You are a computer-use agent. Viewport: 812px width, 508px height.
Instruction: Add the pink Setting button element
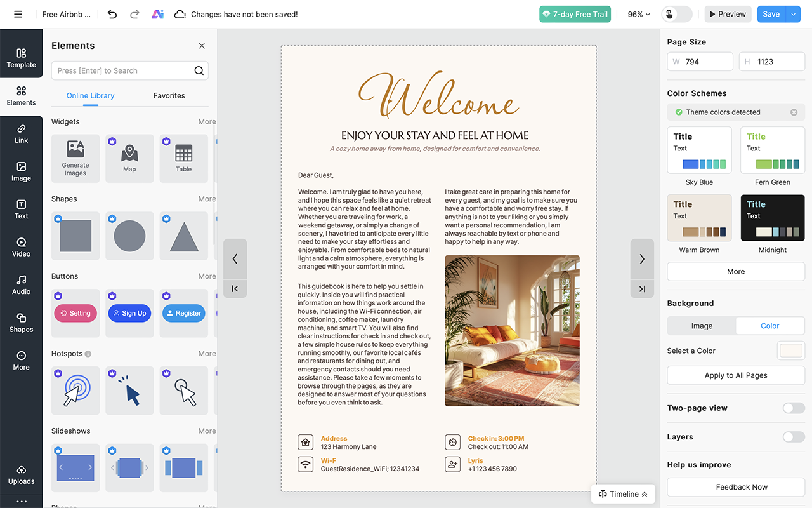(75, 313)
